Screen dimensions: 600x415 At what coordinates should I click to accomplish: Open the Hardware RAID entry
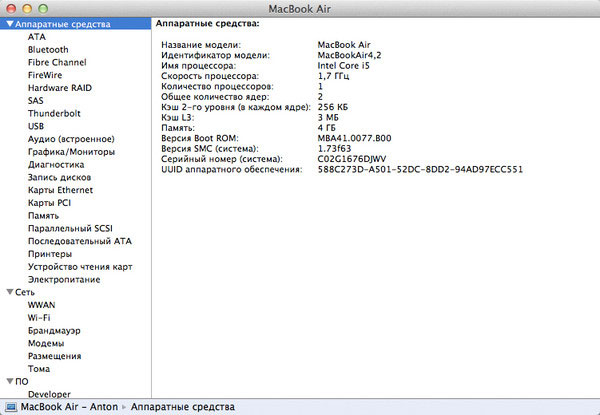(x=60, y=88)
